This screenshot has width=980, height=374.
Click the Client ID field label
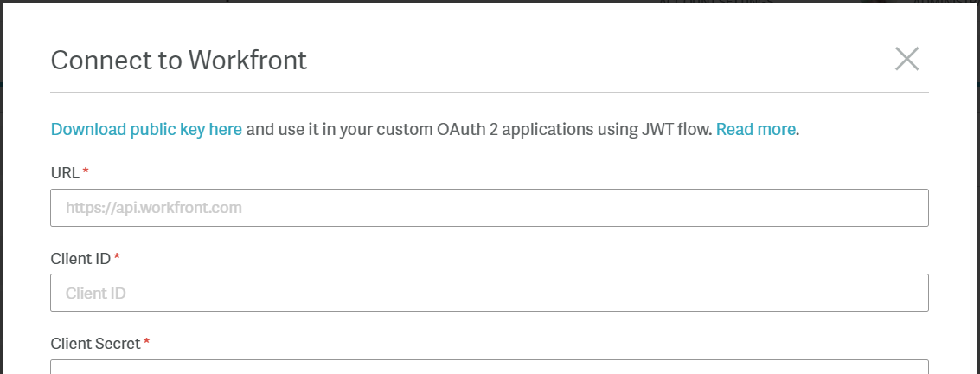pyautogui.click(x=80, y=258)
